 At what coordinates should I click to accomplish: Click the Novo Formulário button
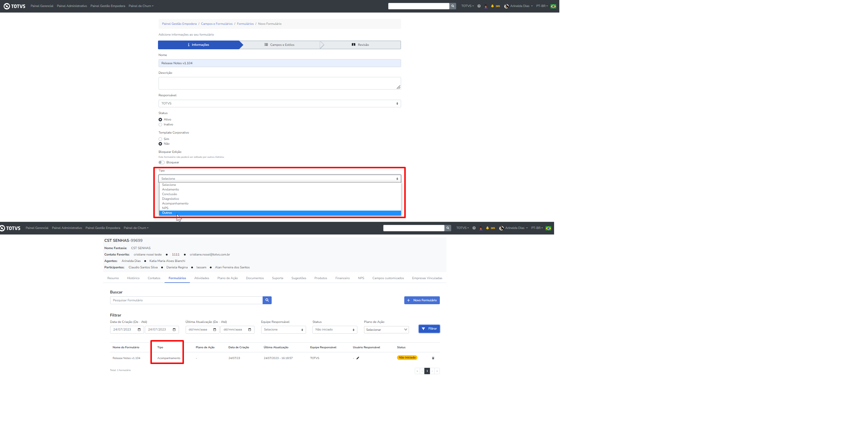click(x=421, y=300)
